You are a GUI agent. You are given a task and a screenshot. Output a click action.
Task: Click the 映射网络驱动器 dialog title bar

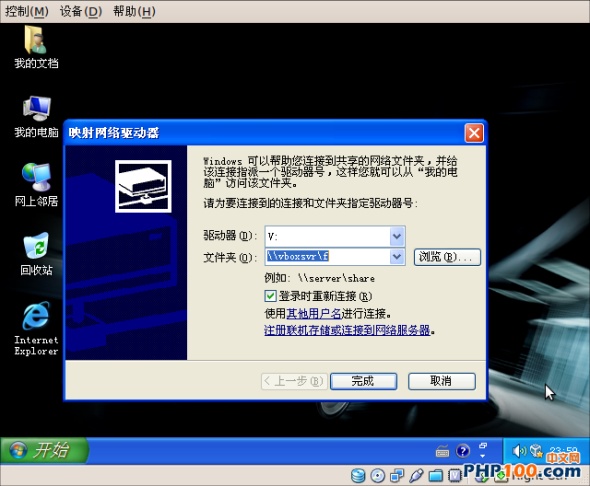(263, 133)
